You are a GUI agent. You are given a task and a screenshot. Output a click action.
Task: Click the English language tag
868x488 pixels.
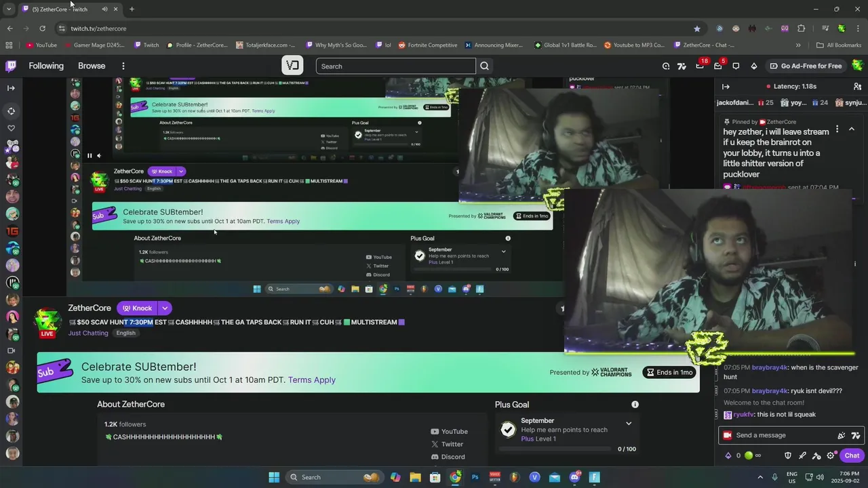pos(125,333)
